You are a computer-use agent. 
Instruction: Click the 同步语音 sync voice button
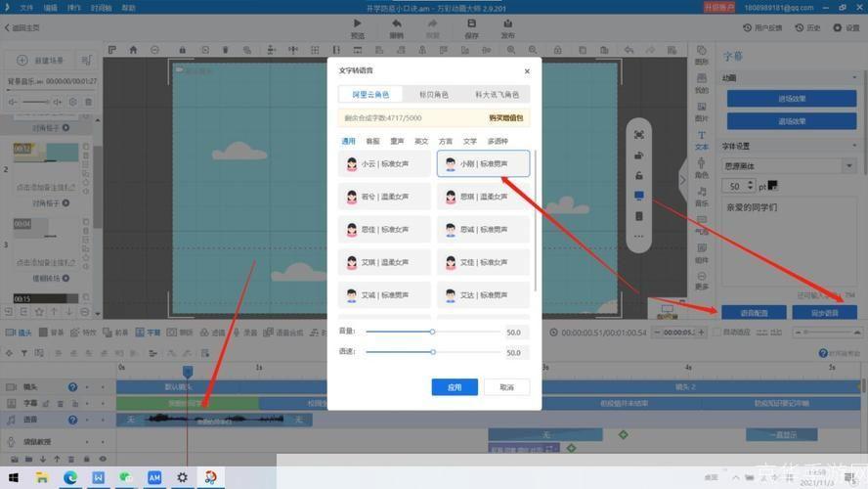[824, 313]
